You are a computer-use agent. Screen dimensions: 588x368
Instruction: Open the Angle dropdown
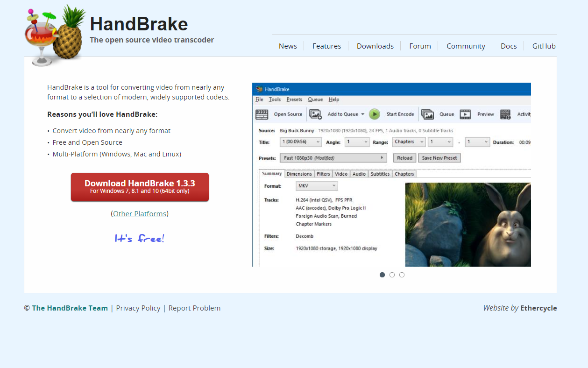tap(357, 142)
